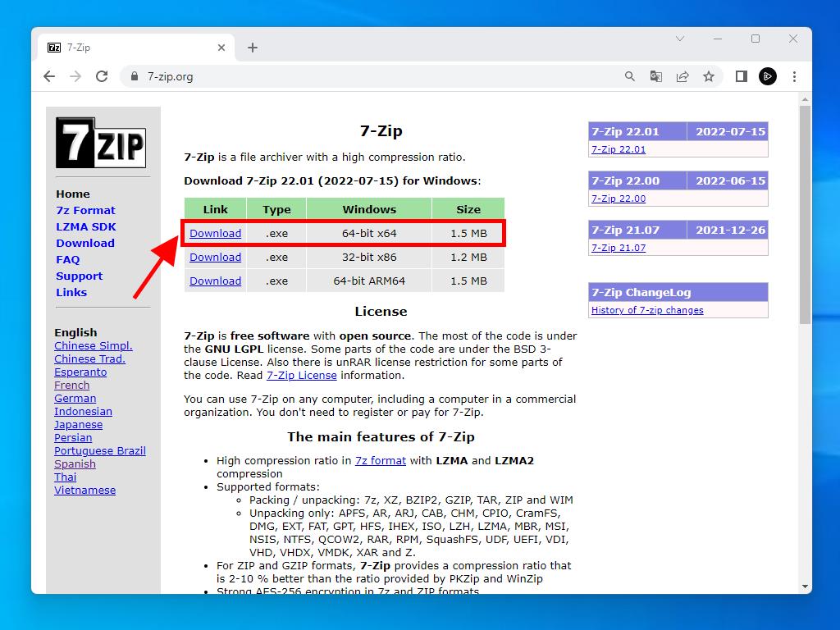Open the 7-Zip 22.01 release link
840x630 pixels.
coord(619,149)
